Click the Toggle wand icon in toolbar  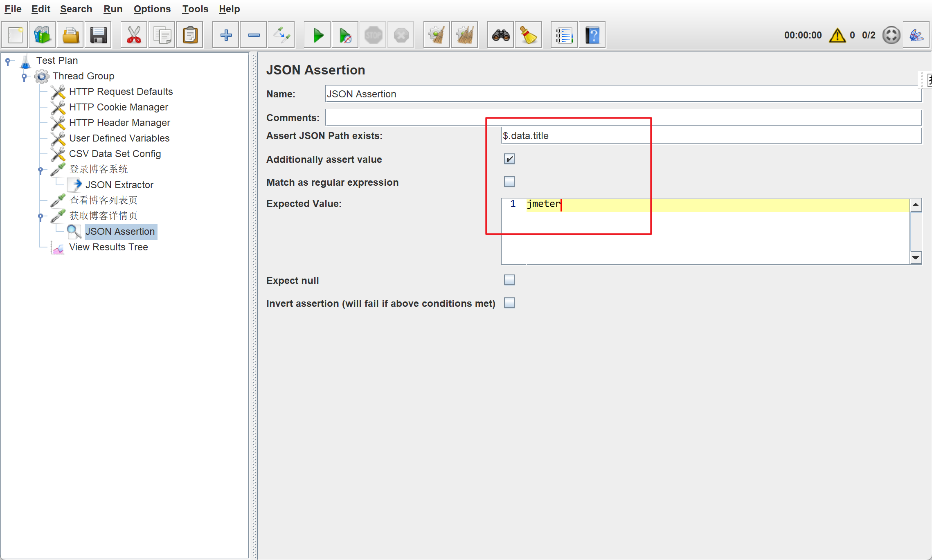pos(281,35)
